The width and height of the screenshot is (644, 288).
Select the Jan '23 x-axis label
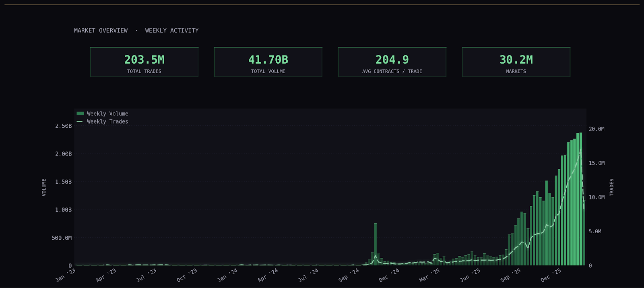66,275
